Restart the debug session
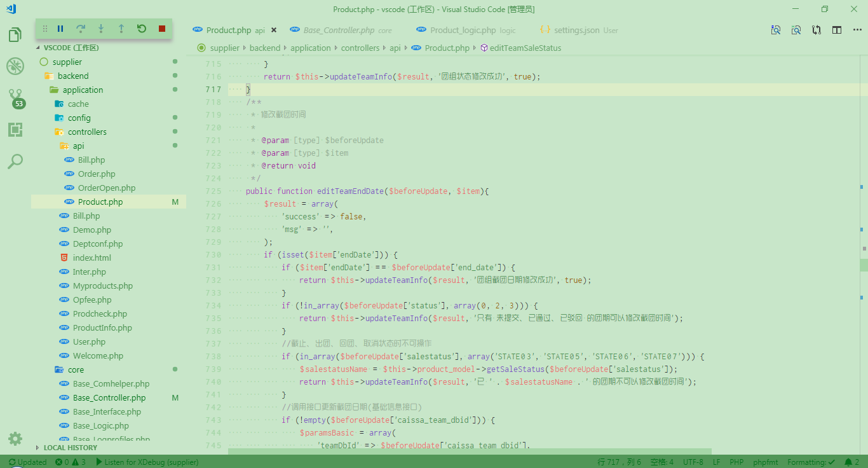 142,29
